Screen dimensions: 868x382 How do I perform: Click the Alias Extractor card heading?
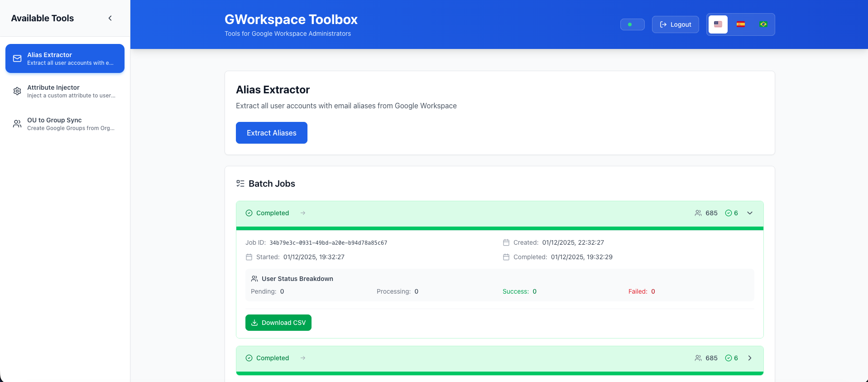click(x=273, y=90)
